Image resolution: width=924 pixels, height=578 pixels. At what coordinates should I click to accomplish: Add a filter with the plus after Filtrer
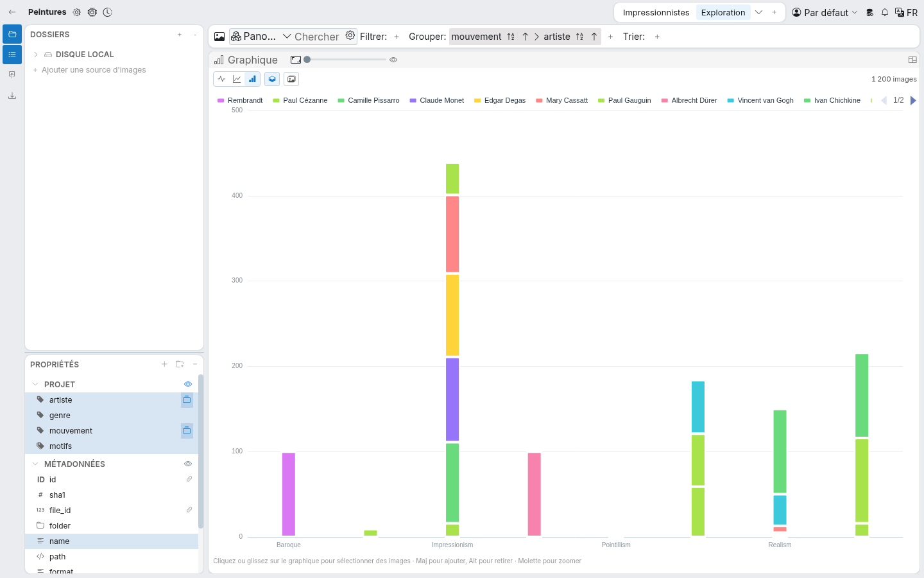(x=397, y=37)
